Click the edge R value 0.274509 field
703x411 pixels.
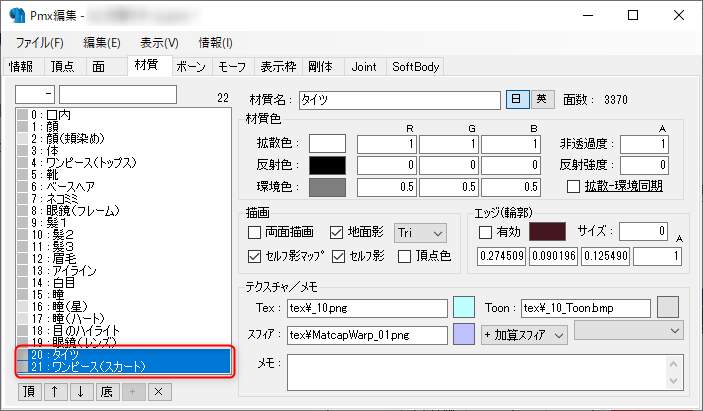point(501,256)
